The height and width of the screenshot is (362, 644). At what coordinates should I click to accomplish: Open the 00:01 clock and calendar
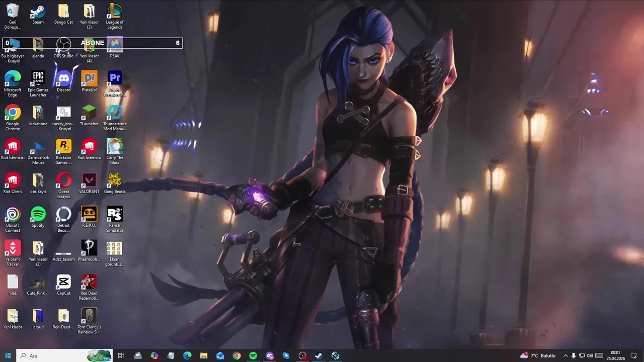point(615,355)
